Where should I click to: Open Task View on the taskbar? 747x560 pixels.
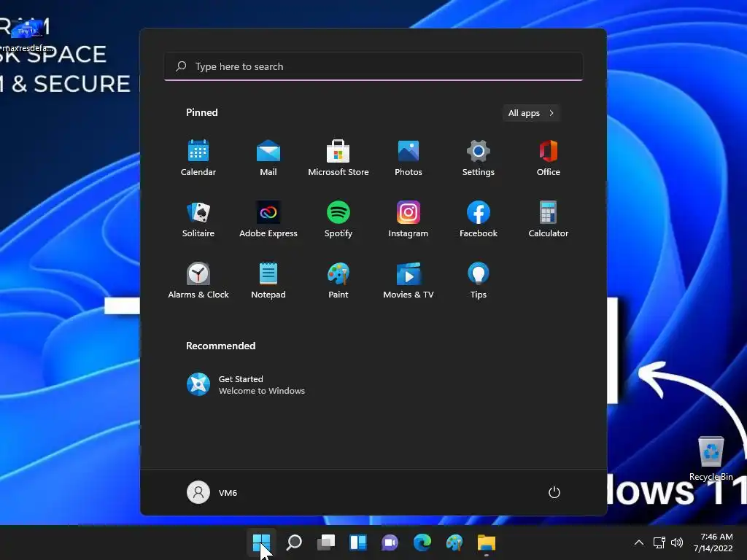[326, 542]
